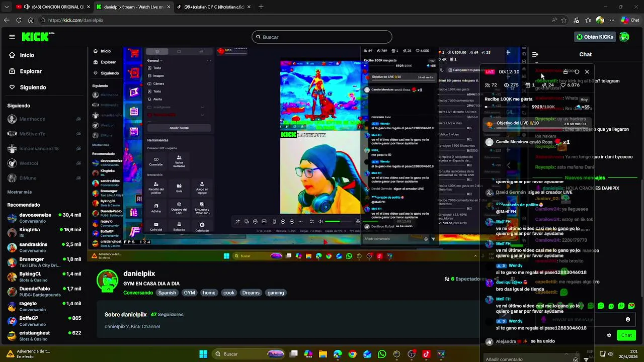The width and height of the screenshot is (644, 362).
Task: Select the gaming tag
Action: coord(276,293)
